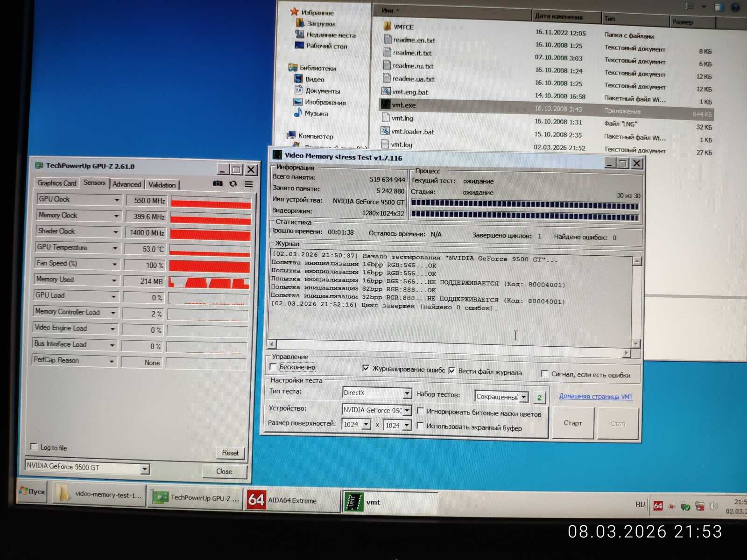Click the vmt.exe file icon in Explorer
Viewport: 747px width, 560px height.
point(386,105)
